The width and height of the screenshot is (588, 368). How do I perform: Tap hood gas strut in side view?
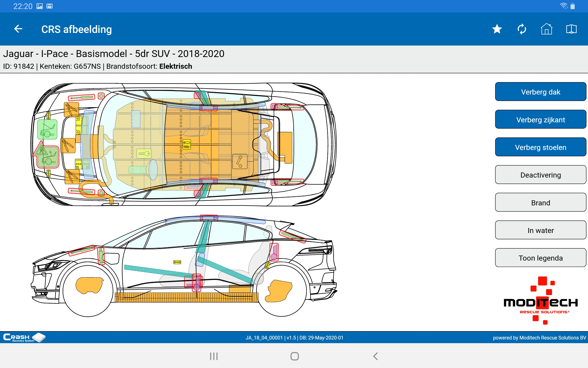82,250
